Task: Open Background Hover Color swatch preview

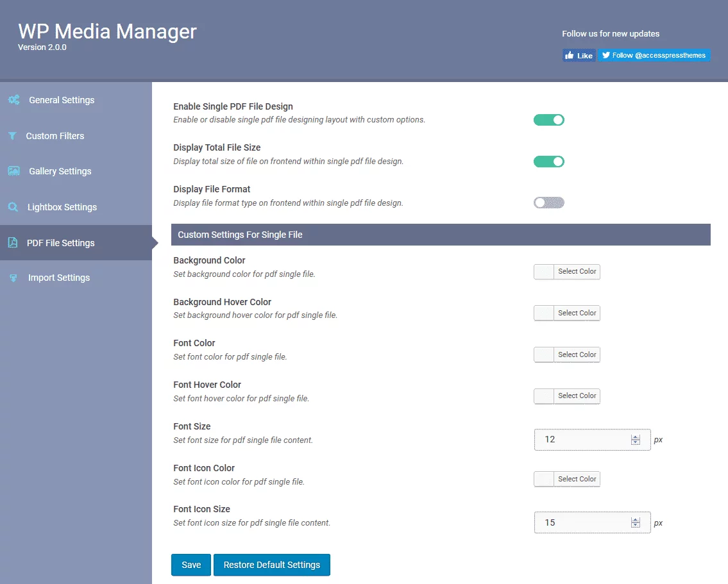Action: [x=544, y=313]
